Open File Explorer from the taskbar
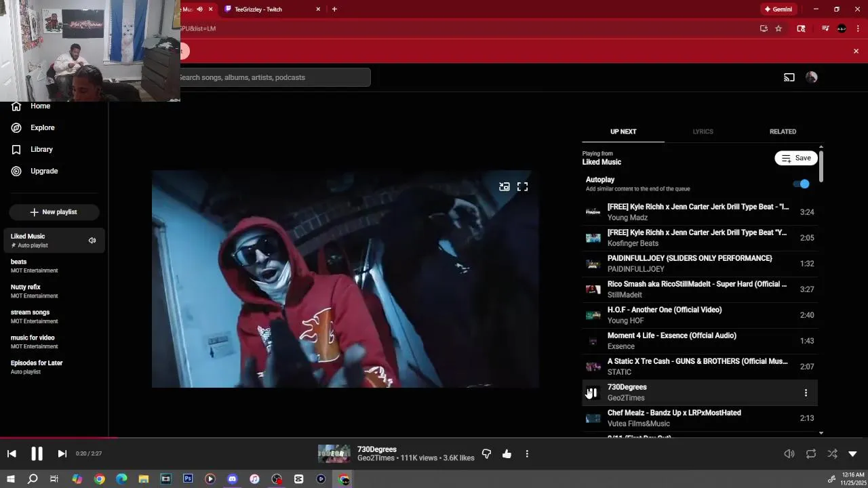Viewport: 868px width, 488px height. point(144,479)
